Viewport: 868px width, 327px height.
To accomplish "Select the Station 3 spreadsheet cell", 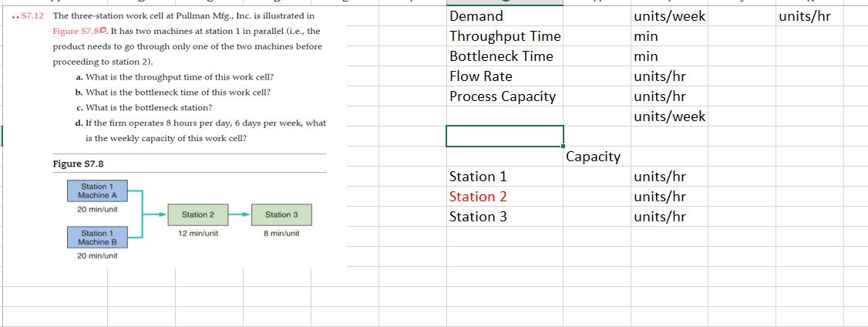I will point(504,217).
